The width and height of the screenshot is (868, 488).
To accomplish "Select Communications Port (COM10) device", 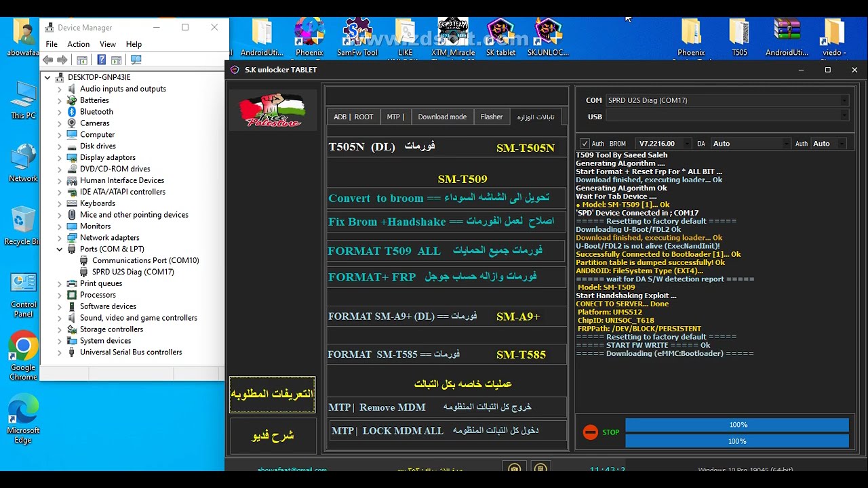I will [146, 260].
